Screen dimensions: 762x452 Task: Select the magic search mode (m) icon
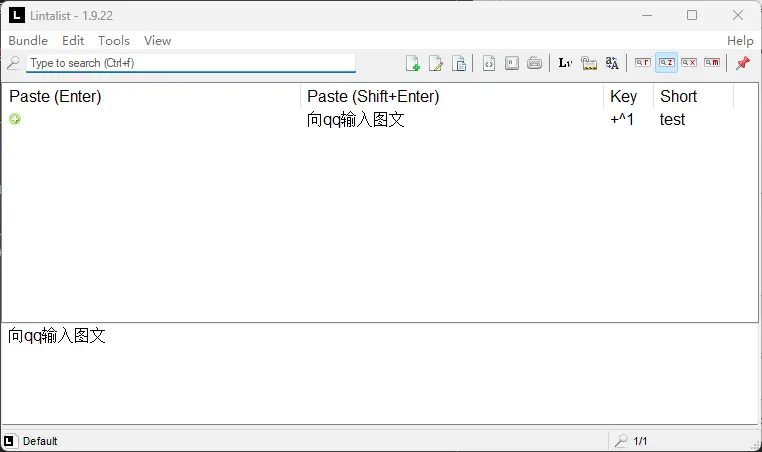point(712,63)
